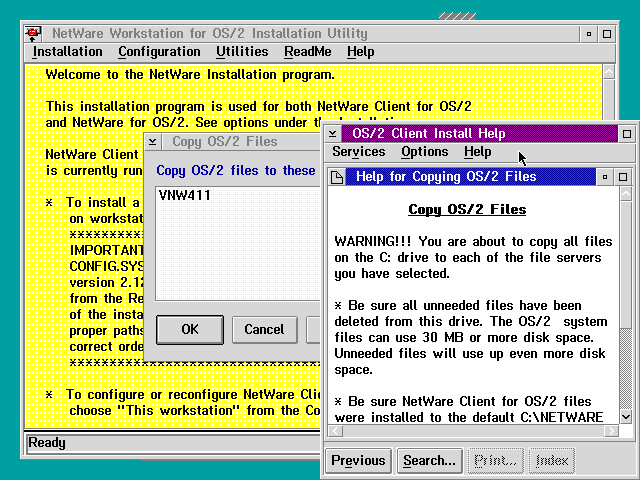Click help text scroll down arrow
The image size is (640, 480).
coord(626,416)
